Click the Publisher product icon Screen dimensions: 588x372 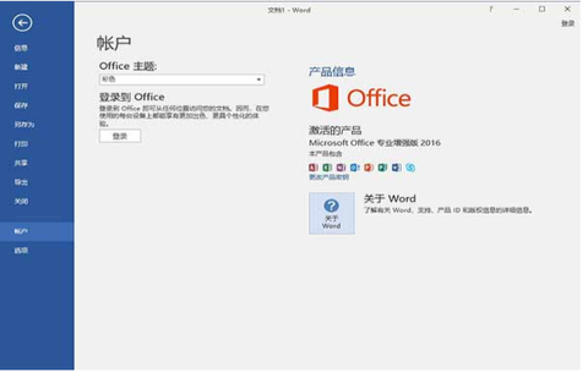[x=383, y=168]
